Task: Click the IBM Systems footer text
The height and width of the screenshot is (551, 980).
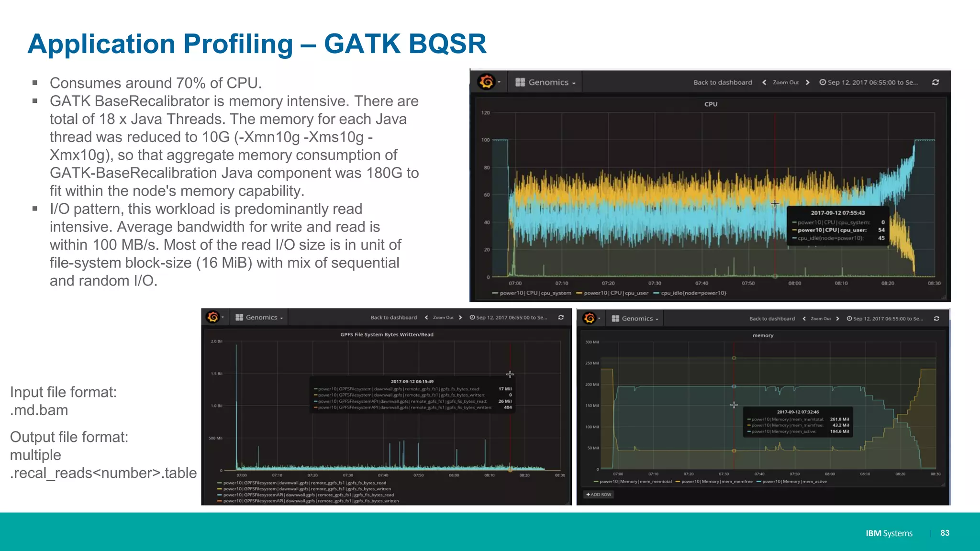Action: pyautogui.click(x=889, y=533)
